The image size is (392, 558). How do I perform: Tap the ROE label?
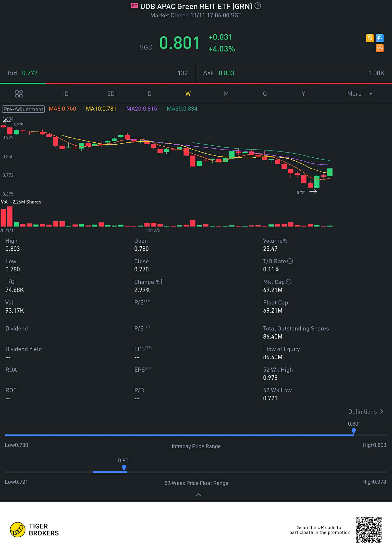coord(11,390)
